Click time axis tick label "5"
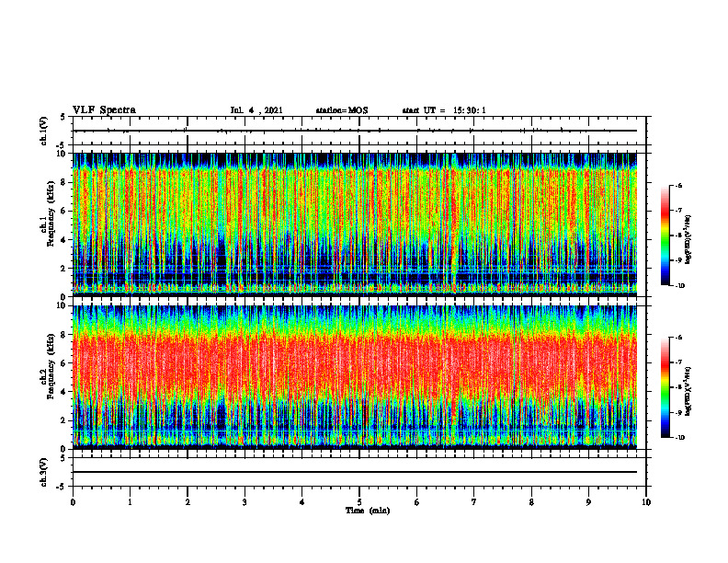728x563 pixels. pos(359,502)
